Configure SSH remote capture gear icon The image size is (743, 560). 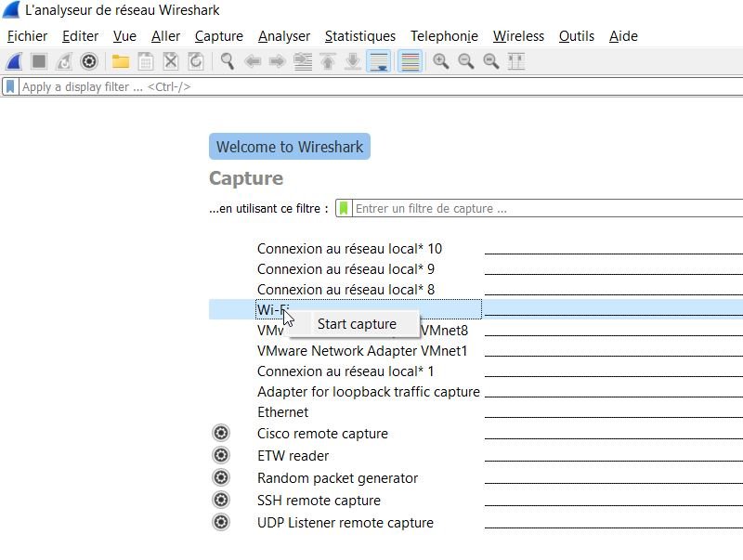(221, 500)
